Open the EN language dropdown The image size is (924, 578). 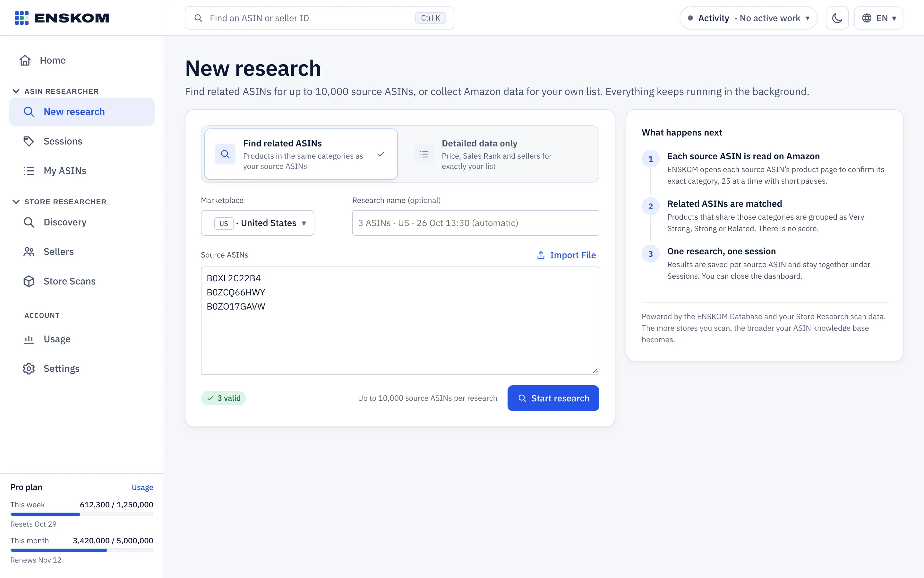[878, 18]
